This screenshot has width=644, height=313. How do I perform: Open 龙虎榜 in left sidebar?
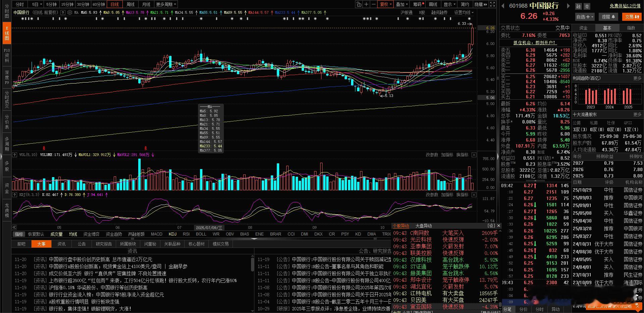point(7,210)
